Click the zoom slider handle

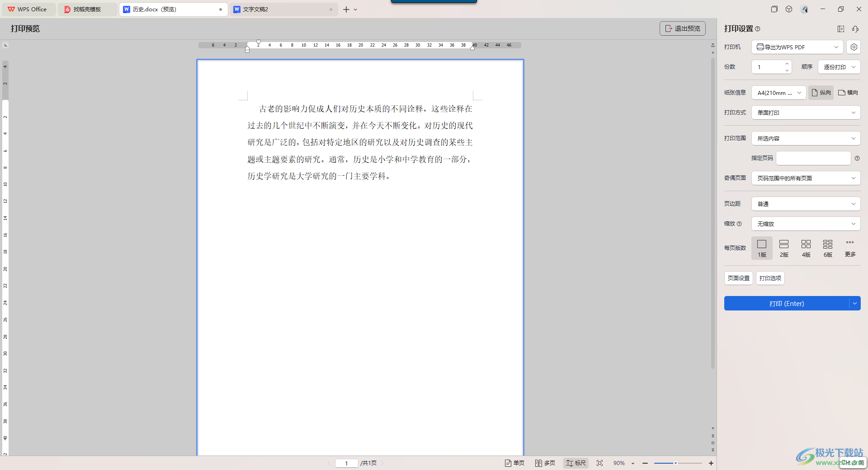(x=675, y=463)
